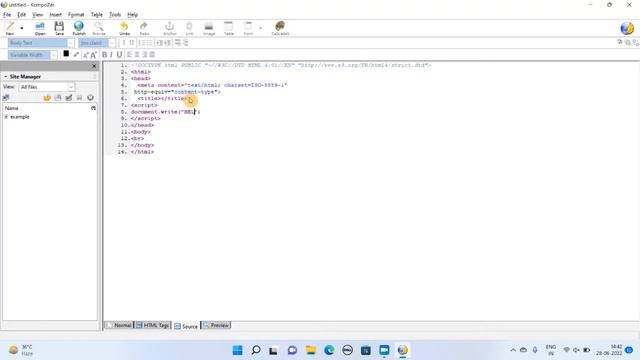Open the View menu
This screenshot has height=360, width=640.
coord(38,15)
